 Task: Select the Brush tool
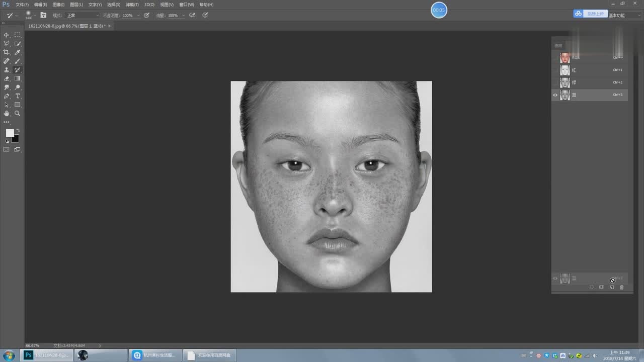coord(18,61)
